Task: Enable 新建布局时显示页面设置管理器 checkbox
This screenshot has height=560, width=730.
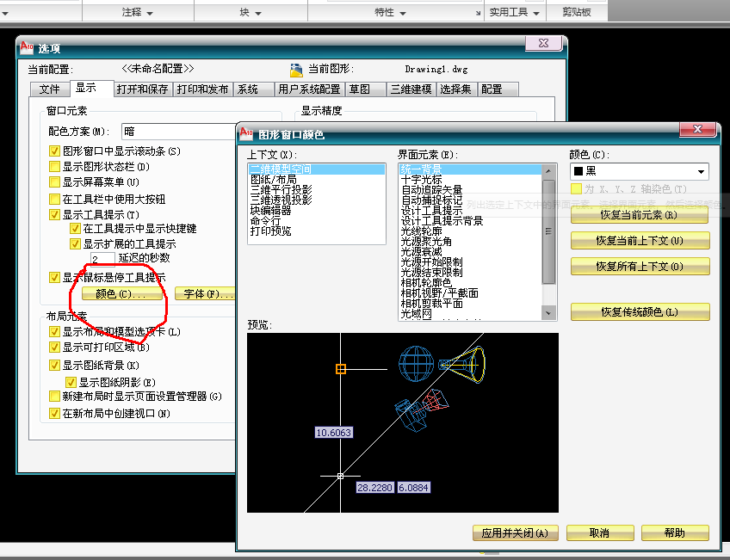Action: [54, 397]
